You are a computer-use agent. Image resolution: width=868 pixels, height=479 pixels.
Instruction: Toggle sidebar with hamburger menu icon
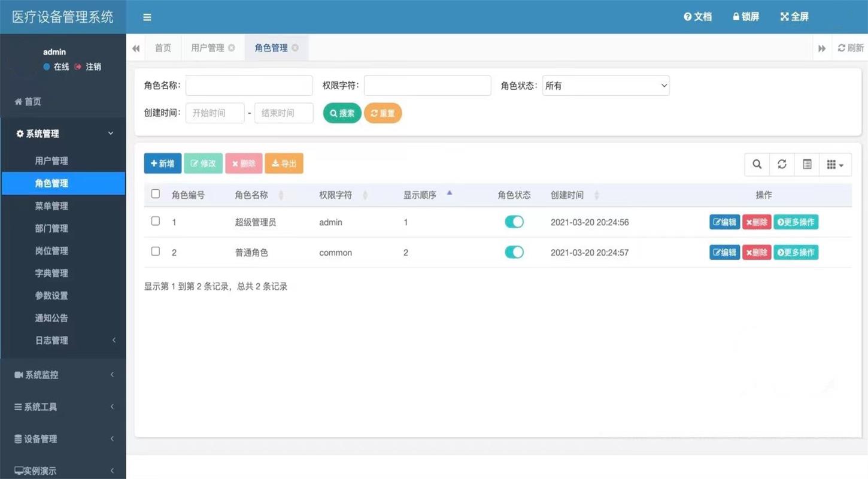tap(147, 17)
